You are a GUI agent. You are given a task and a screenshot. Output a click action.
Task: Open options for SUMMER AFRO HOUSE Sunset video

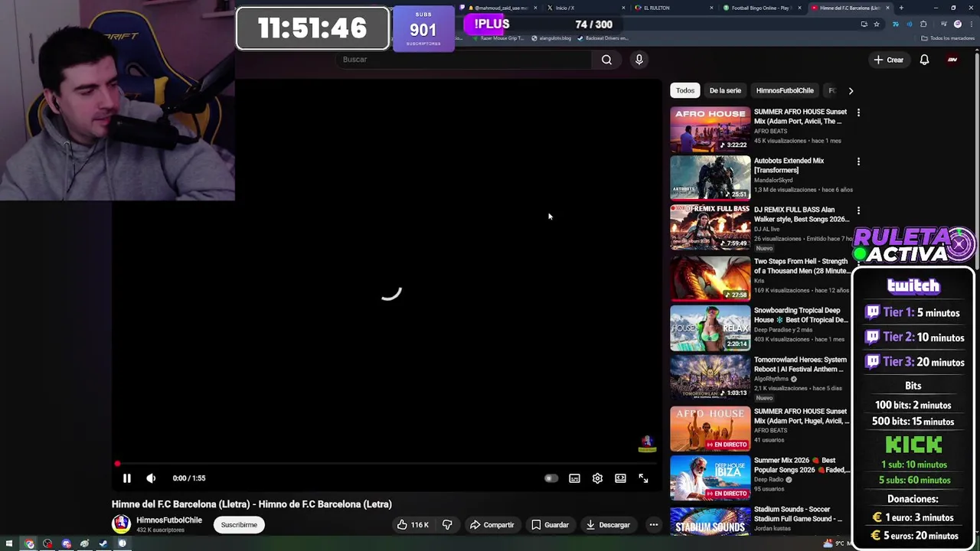pyautogui.click(x=858, y=112)
